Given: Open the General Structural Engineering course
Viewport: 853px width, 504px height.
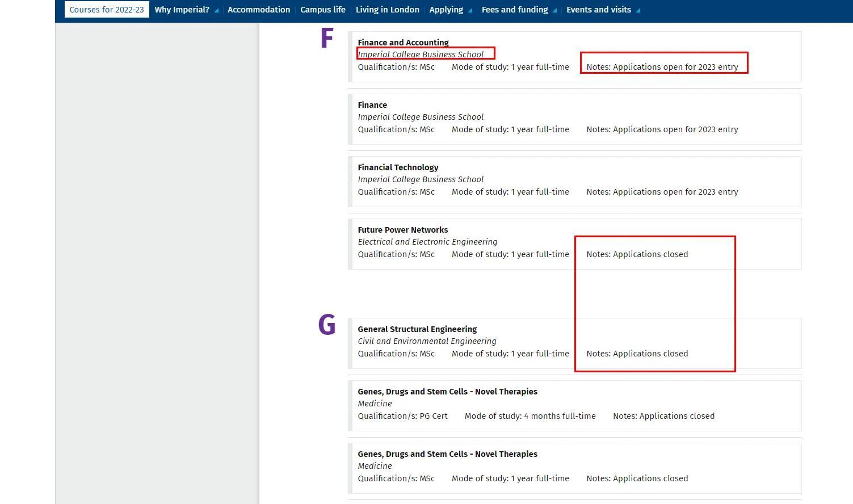Looking at the screenshot, I should click(417, 329).
